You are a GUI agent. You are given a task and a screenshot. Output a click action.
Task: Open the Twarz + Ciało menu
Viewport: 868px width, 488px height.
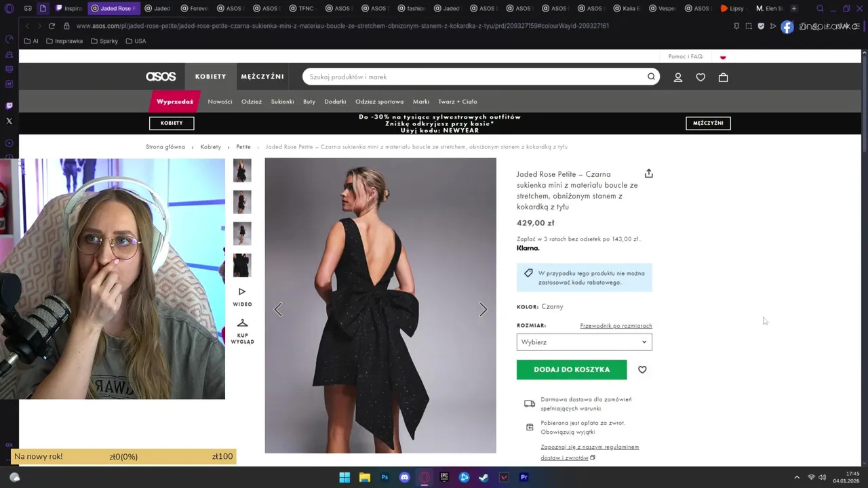pyautogui.click(x=458, y=102)
